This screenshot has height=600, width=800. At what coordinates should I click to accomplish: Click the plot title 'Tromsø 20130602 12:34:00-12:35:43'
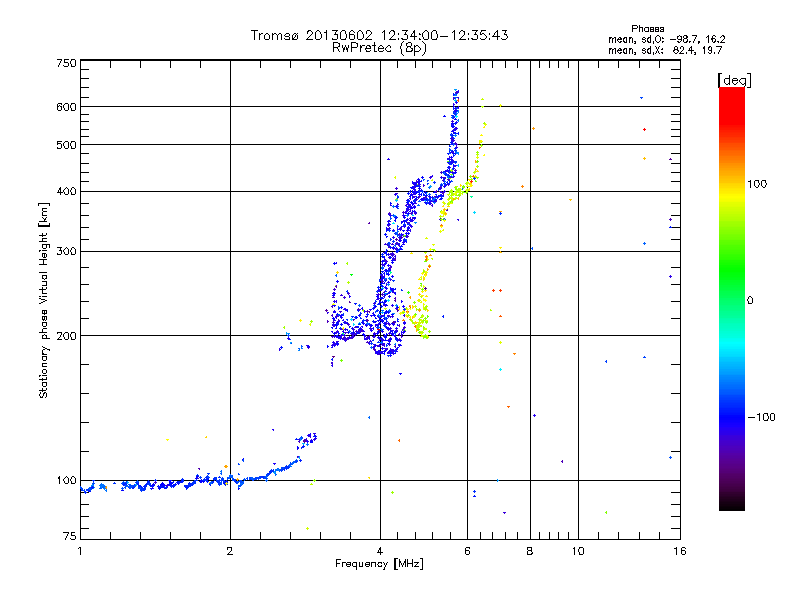[x=379, y=35]
